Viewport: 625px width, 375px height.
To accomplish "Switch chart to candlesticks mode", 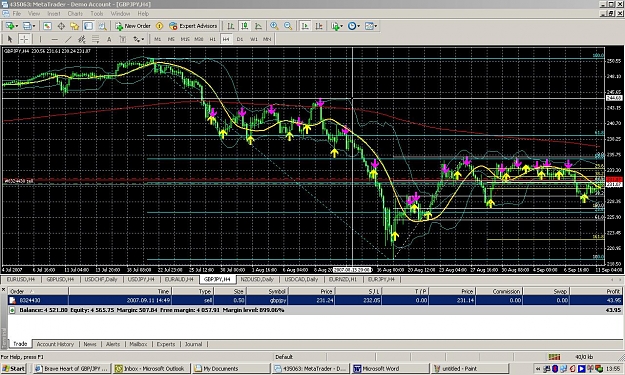I will [x=244, y=26].
